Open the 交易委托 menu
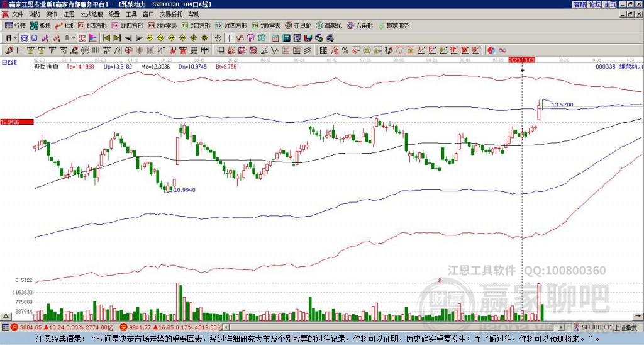This screenshot has height=345, width=644. [x=171, y=14]
